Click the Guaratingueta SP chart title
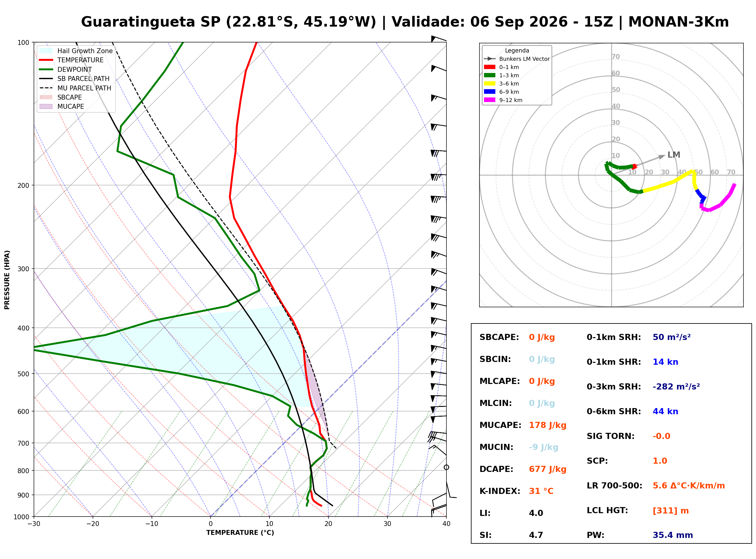This screenshot has width=756, height=559. pyautogui.click(x=405, y=22)
